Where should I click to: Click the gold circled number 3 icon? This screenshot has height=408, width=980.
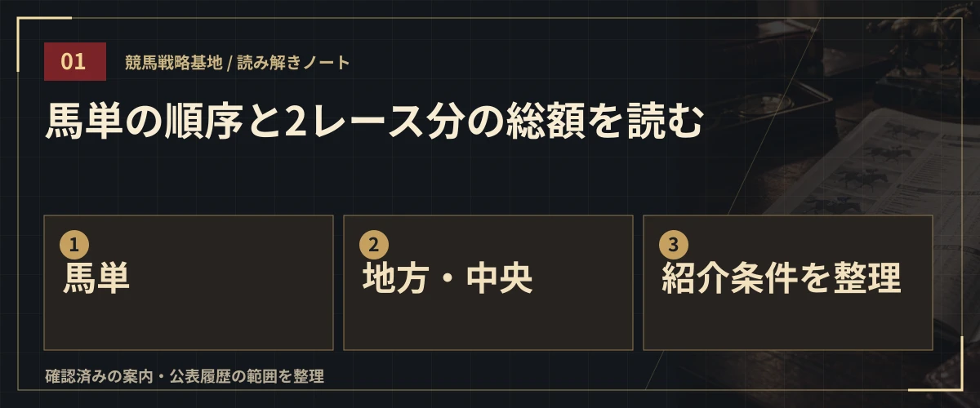(x=674, y=244)
